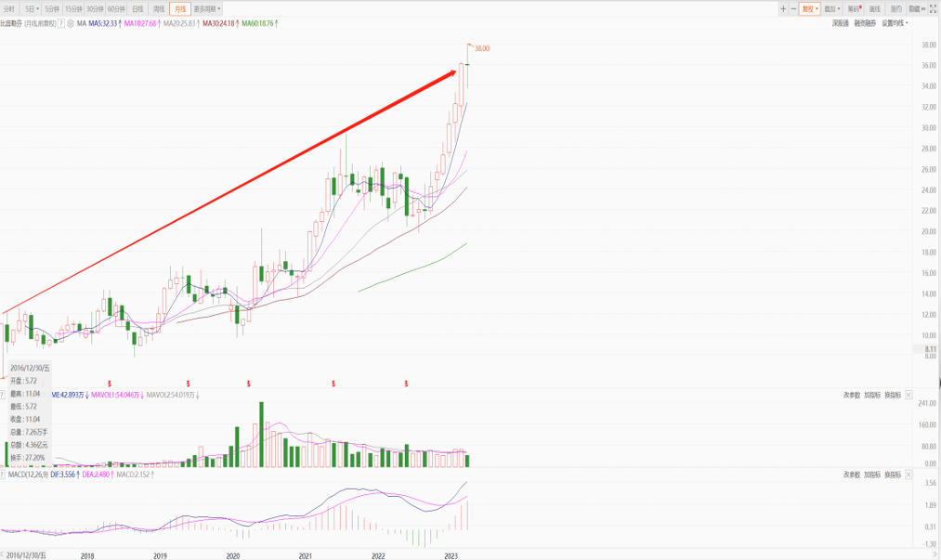Click the zoom out minus icon
The width and height of the screenshot is (941, 560).
coord(792,8)
